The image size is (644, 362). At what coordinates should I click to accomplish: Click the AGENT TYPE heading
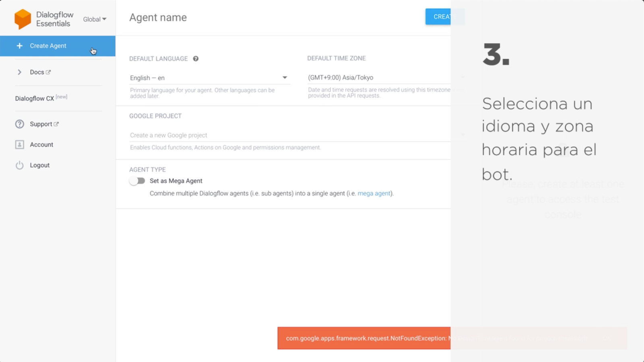(x=147, y=170)
